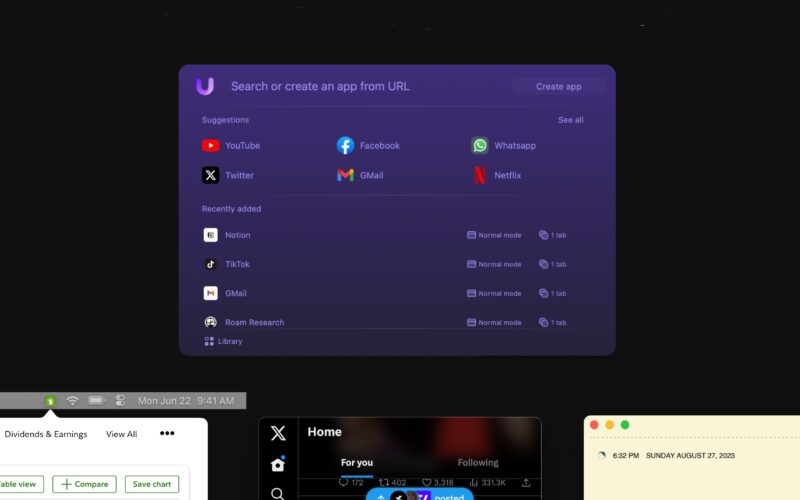Image resolution: width=800 pixels, height=500 pixels.
Task: Click Normal mode on Roam Research row
Action: tap(494, 322)
